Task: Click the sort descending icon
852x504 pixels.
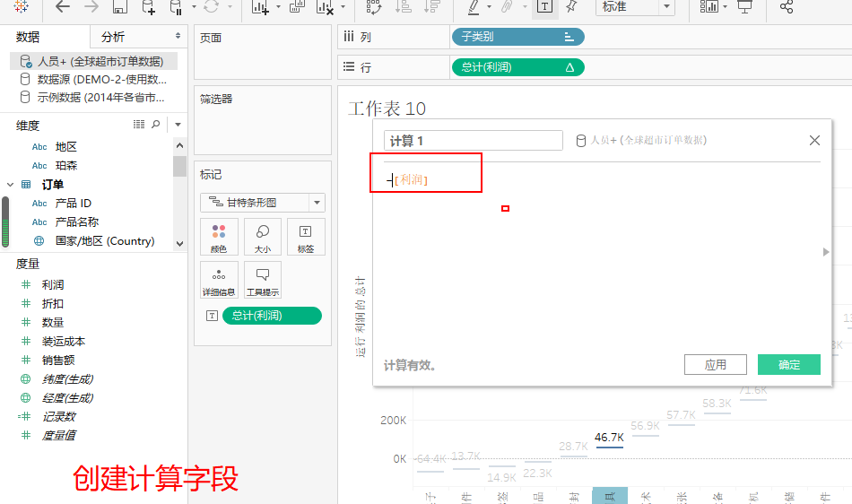Action: point(432,6)
